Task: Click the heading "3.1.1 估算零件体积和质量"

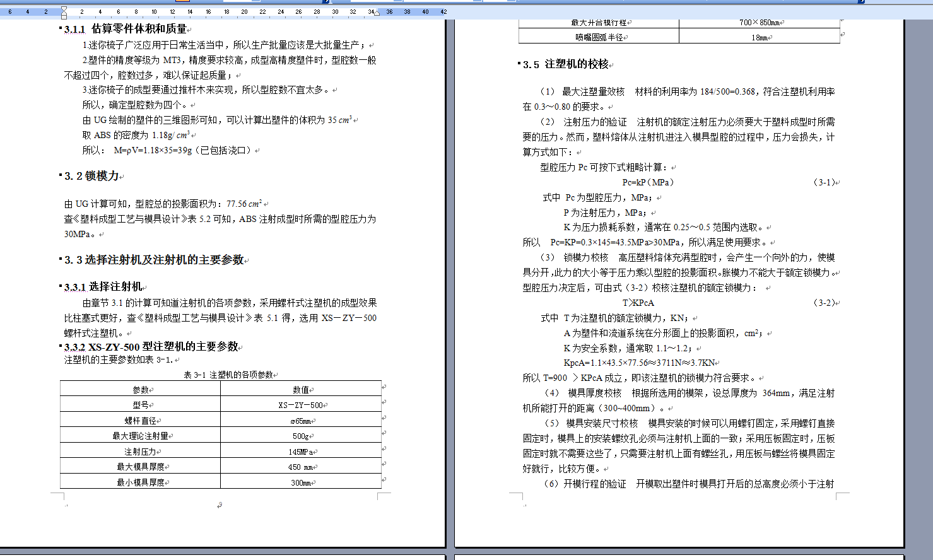Action: 126,29
